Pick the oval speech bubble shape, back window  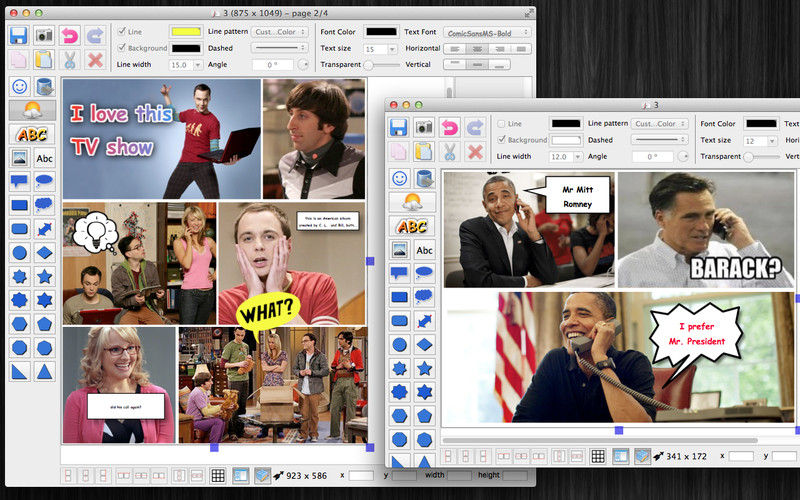pos(44,181)
